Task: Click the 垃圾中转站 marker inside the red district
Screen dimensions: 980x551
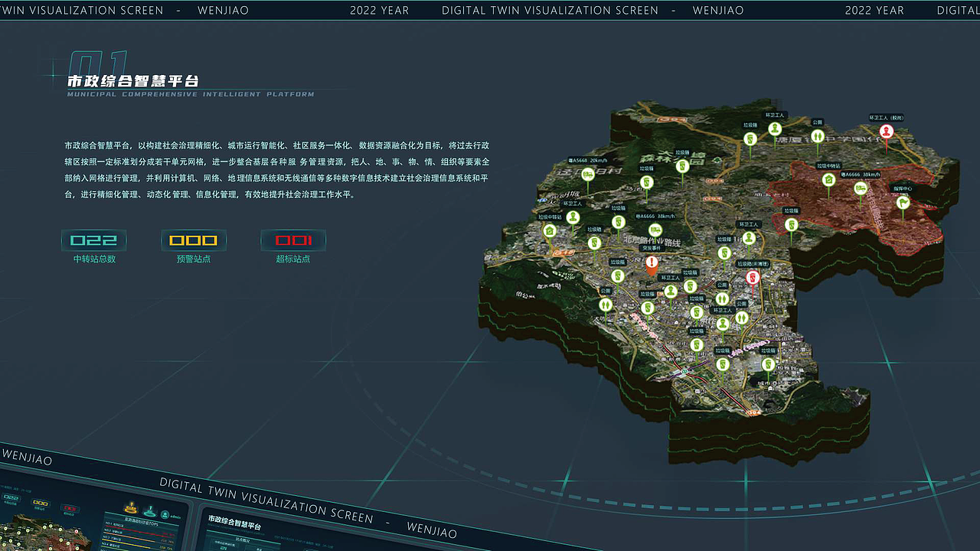Action: click(828, 180)
